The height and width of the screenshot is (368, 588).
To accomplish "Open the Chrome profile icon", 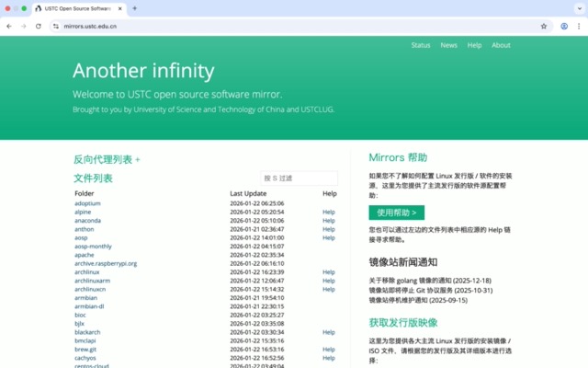I will 564,26.
